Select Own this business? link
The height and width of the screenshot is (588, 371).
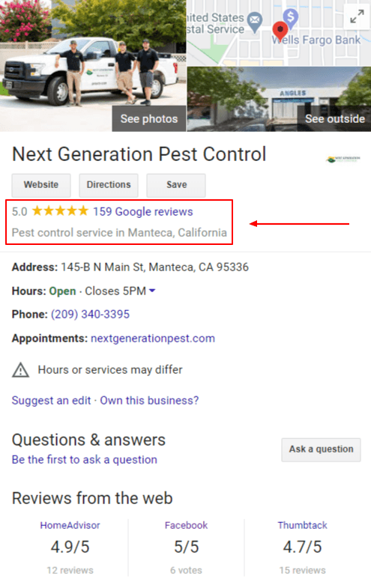tap(149, 401)
